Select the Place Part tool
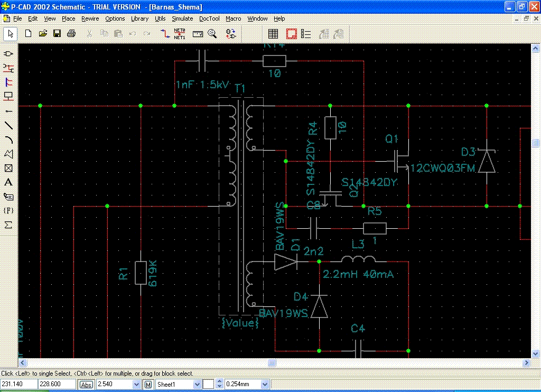 point(8,54)
